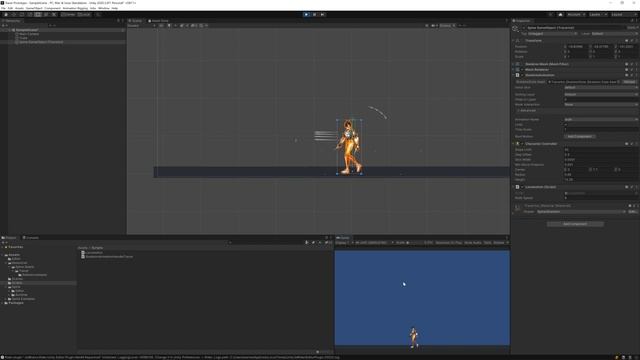This screenshot has width=640, height=360.
Task: Open the GameObject menu
Action: [x=34, y=8]
